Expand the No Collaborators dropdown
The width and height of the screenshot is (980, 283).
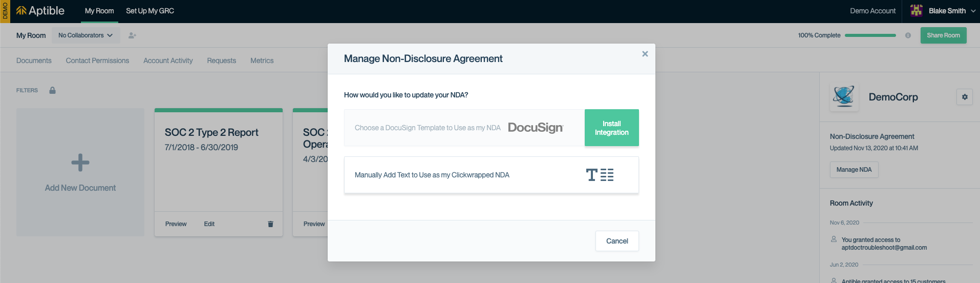(x=86, y=35)
